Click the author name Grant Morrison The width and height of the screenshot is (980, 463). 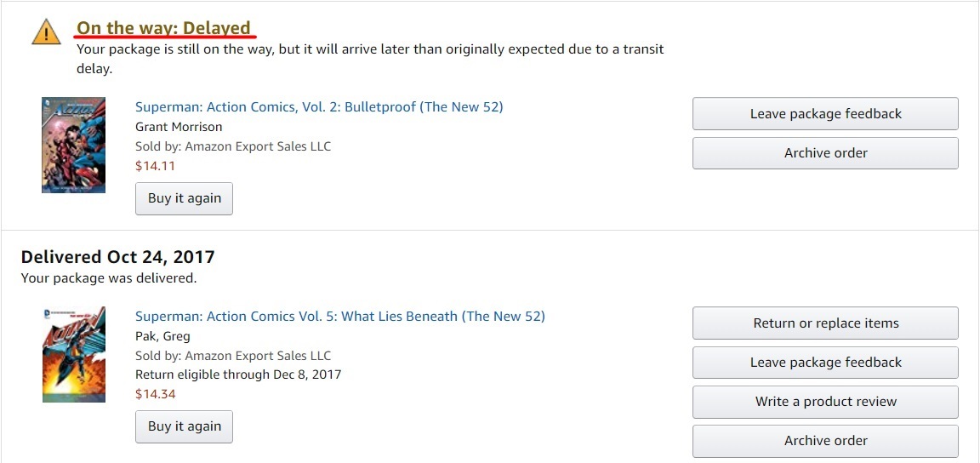[179, 127]
